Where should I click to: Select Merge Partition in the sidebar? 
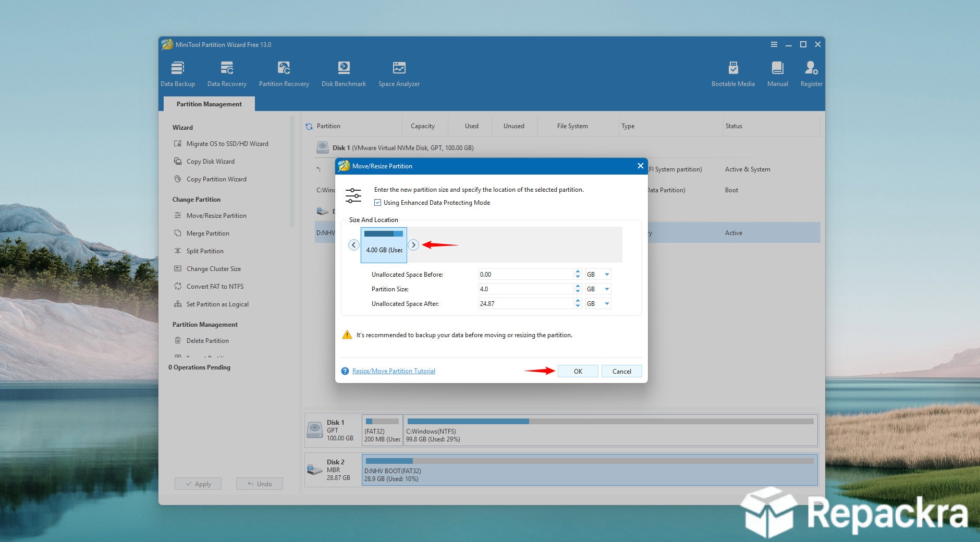(x=202, y=233)
